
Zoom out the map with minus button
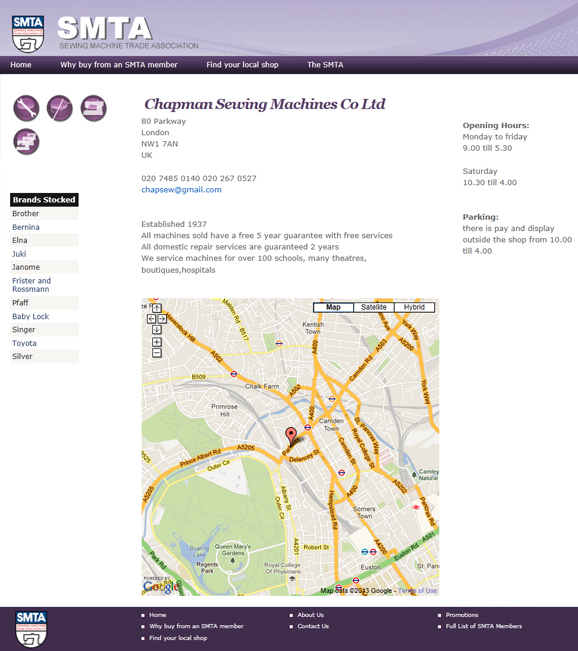click(x=157, y=353)
